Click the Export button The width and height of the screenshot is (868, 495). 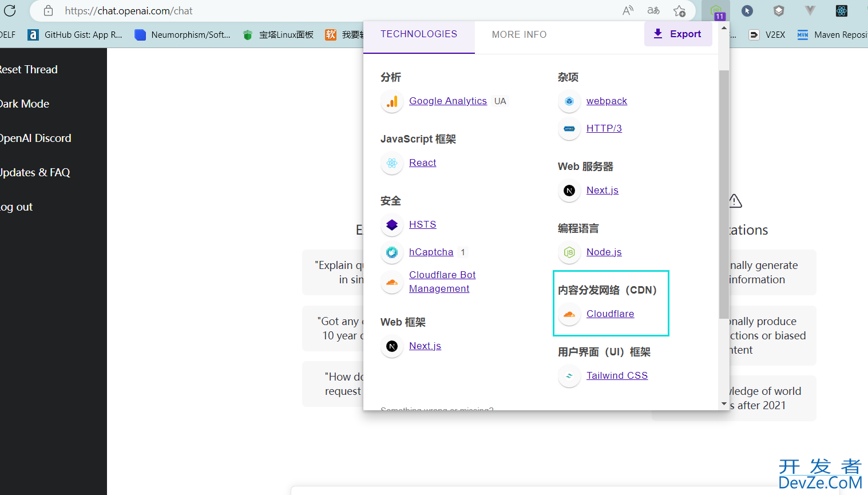coord(678,34)
